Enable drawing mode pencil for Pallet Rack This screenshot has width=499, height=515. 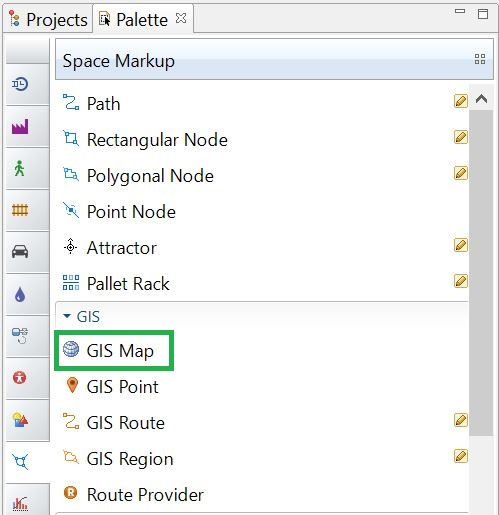click(461, 281)
